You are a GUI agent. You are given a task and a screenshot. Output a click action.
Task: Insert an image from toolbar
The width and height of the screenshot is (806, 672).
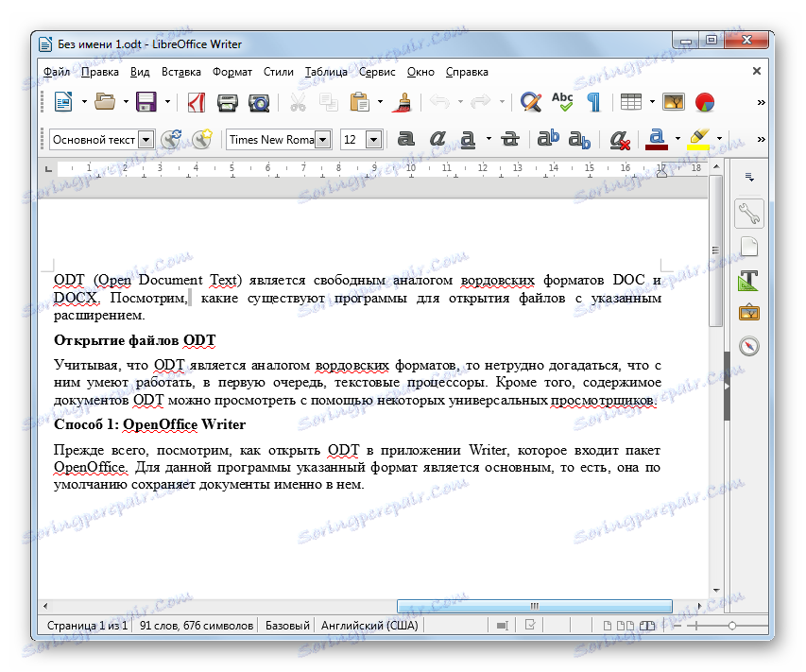[x=674, y=102]
